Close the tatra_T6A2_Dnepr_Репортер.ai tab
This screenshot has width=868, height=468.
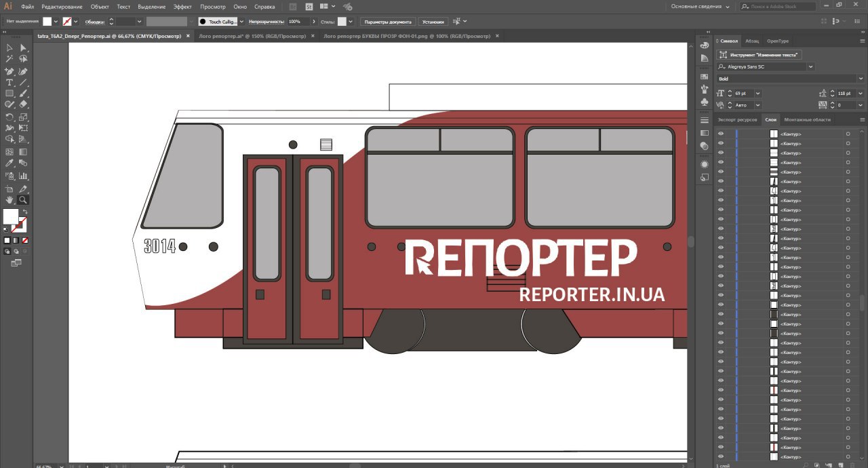point(188,36)
